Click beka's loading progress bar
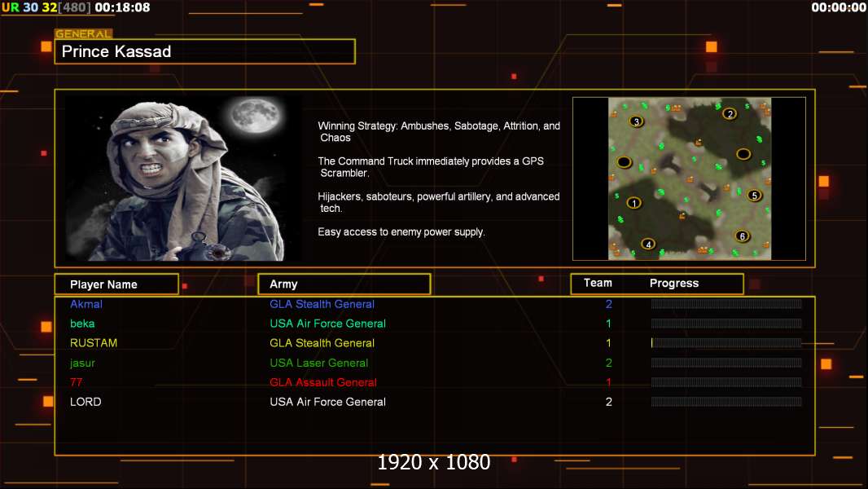Screen dimensions: 868x489 point(726,324)
